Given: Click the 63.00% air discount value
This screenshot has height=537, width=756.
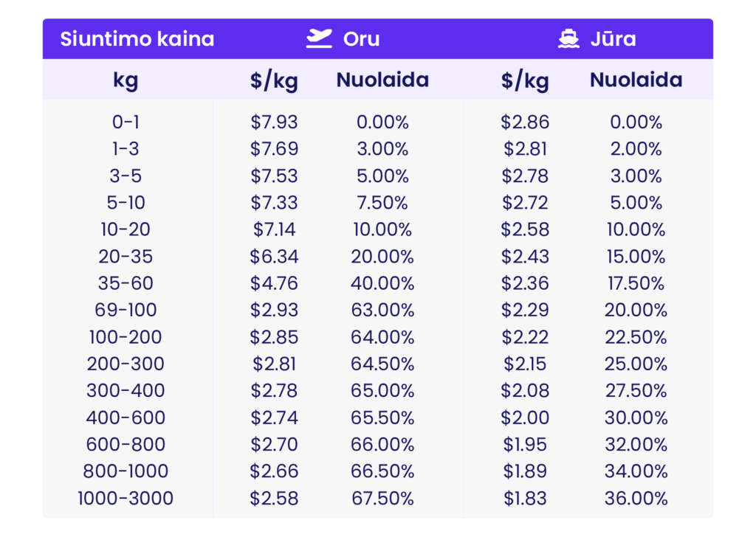Looking at the screenshot, I should (382, 310).
